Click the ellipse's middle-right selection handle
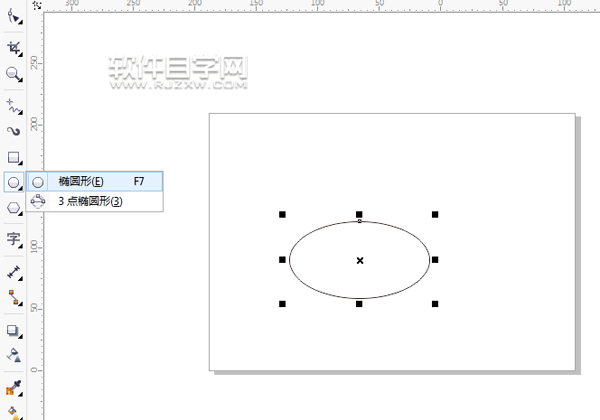Screen dimensions: 600x420 435,260
